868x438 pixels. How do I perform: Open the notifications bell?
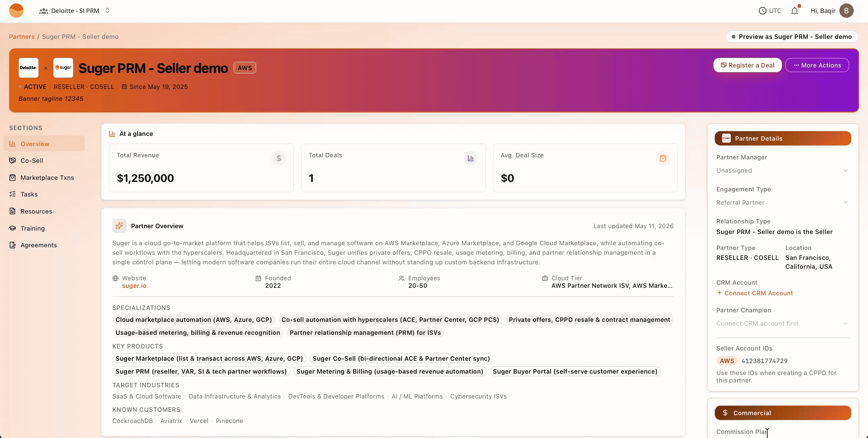[794, 11]
